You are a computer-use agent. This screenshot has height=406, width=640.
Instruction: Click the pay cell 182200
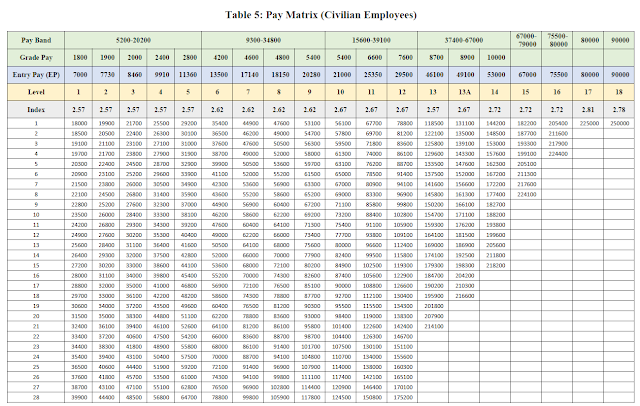pyautogui.click(x=527, y=123)
